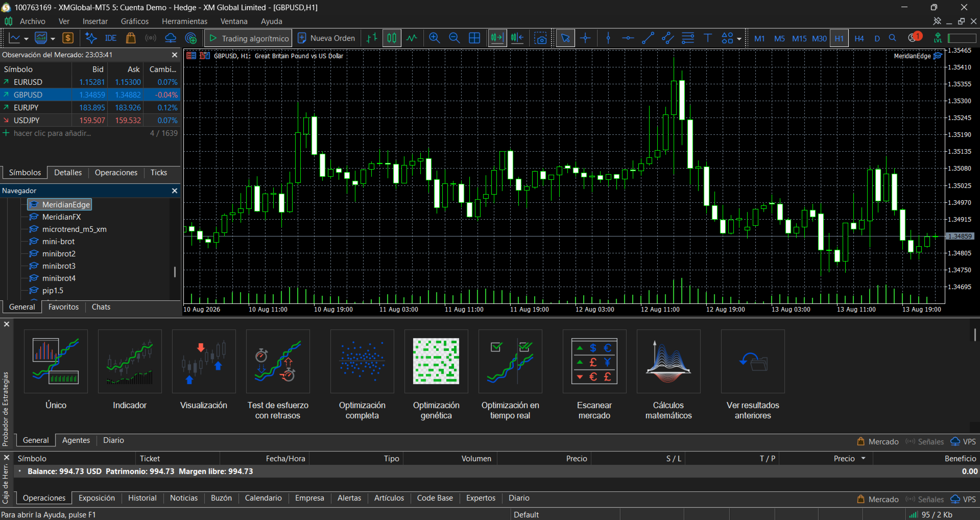This screenshot has height=520, width=980.
Task: Open the new chart icon
Action: [15, 38]
